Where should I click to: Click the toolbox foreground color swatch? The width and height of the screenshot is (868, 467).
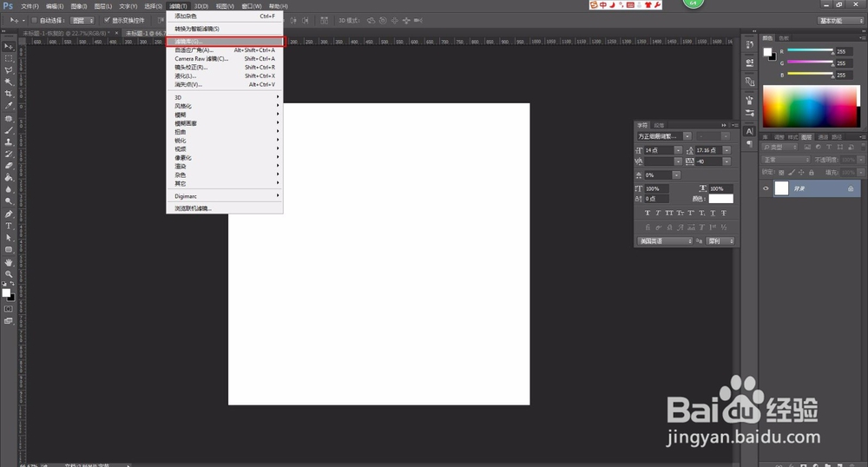click(6, 293)
